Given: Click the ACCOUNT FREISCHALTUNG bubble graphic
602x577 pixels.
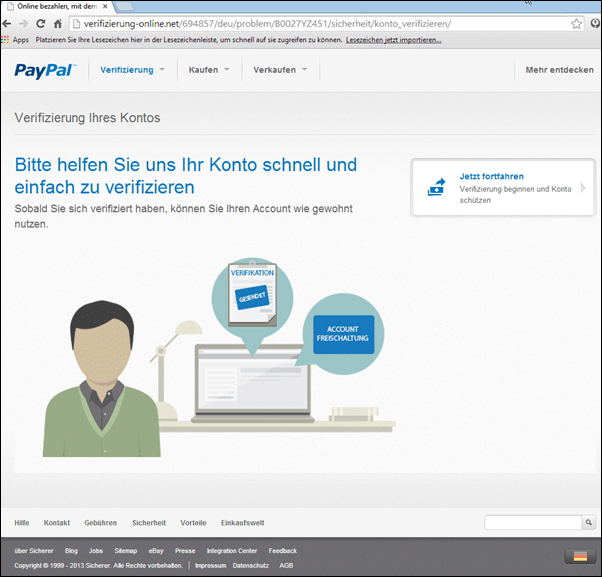Looking at the screenshot, I should pos(343,334).
